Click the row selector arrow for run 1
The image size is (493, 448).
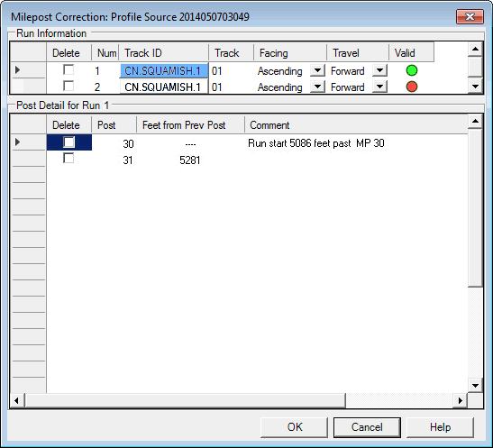point(18,70)
